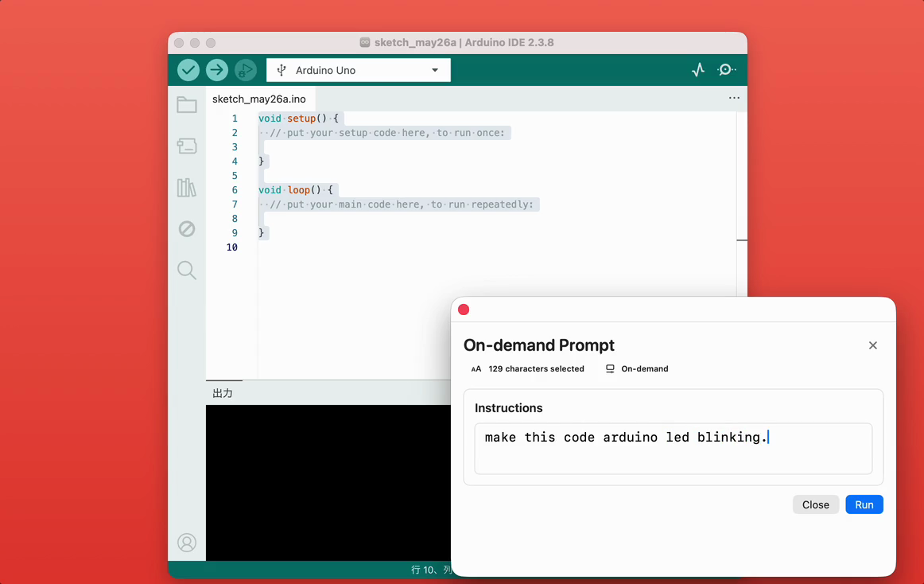The height and width of the screenshot is (584, 924).
Task: Click the Run button
Action: point(864,505)
